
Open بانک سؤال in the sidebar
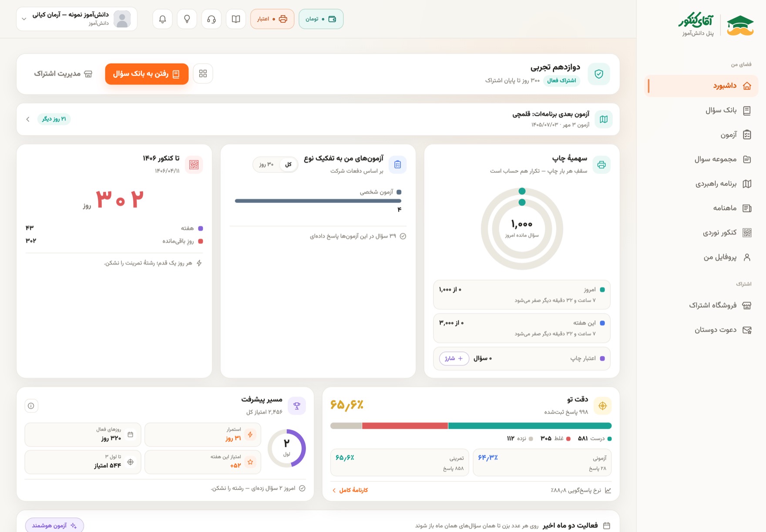click(701, 111)
